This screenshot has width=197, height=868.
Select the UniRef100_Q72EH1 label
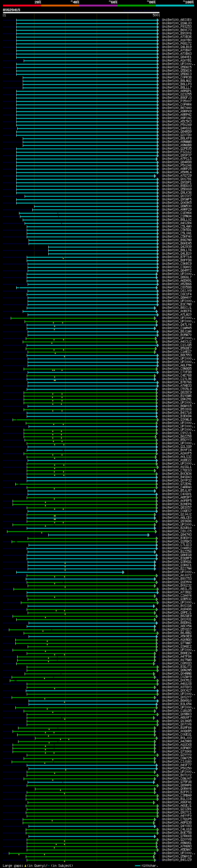177,484
